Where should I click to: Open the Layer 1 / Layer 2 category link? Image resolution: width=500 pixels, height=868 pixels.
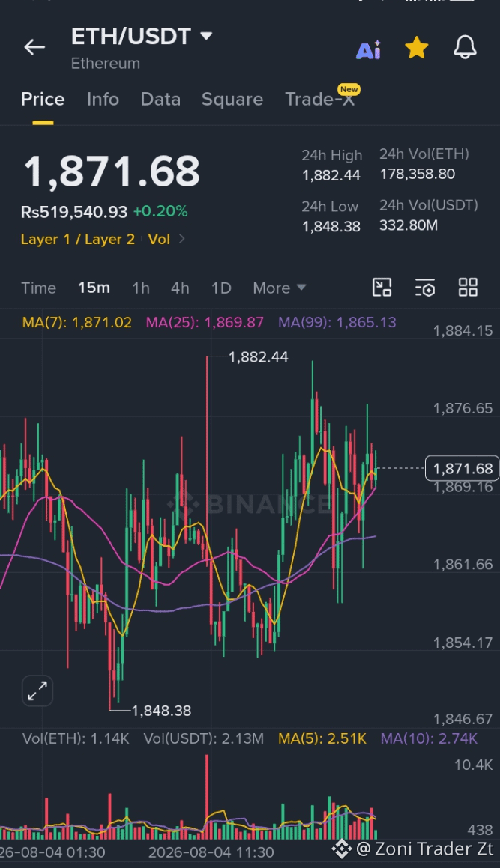pyautogui.click(x=78, y=239)
